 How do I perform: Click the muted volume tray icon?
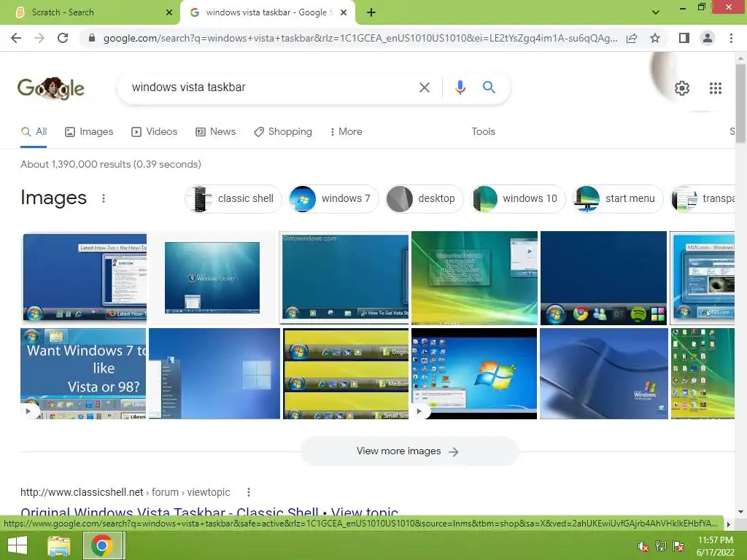[x=643, y=545]
